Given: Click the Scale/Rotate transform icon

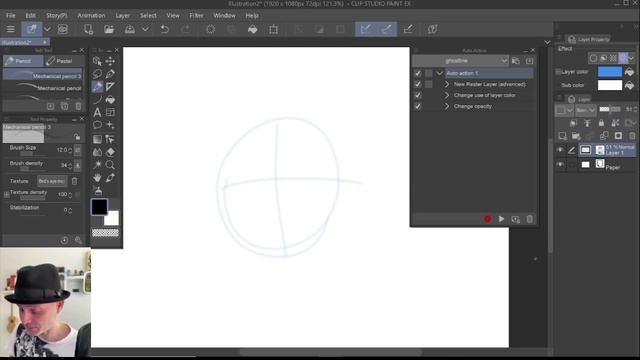Looking at the screenshot, I should (273, 29).
